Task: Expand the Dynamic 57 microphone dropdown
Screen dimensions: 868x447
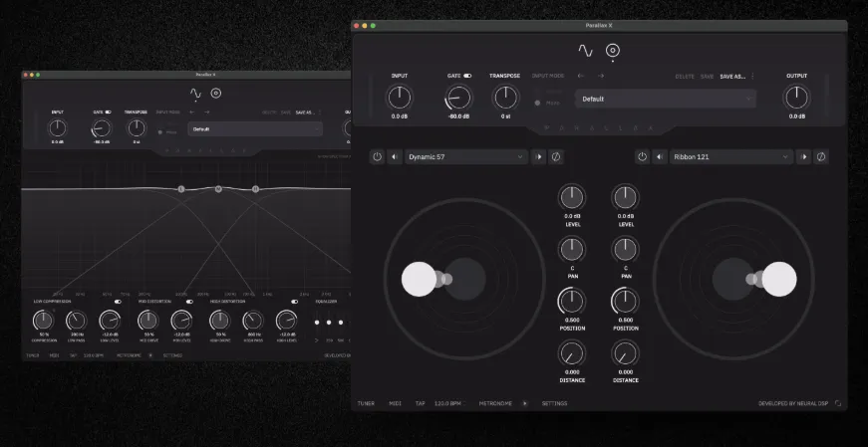Action: pyautogui.click(x=466, y=157)
